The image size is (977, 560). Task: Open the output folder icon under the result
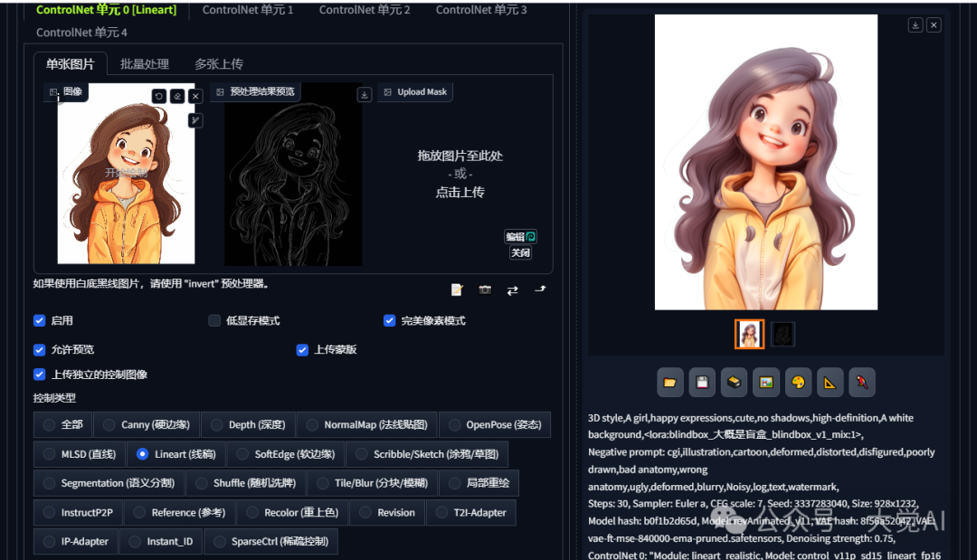(x=670, y=382)
